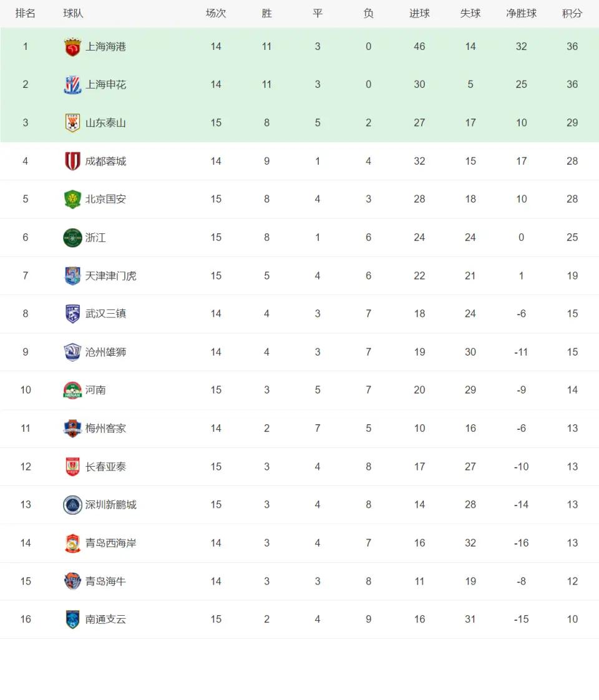Select the 南通支云 team crest

[x=72, y=619]
